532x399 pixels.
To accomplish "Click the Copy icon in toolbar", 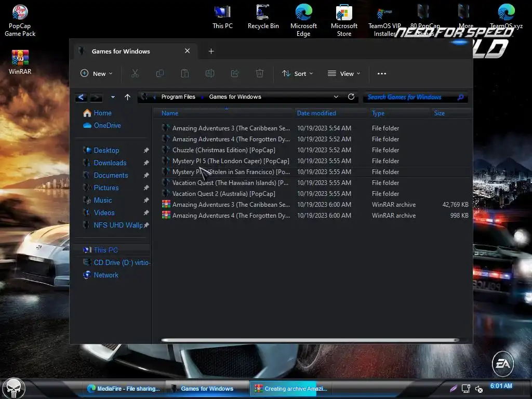I will coord(160,73).
